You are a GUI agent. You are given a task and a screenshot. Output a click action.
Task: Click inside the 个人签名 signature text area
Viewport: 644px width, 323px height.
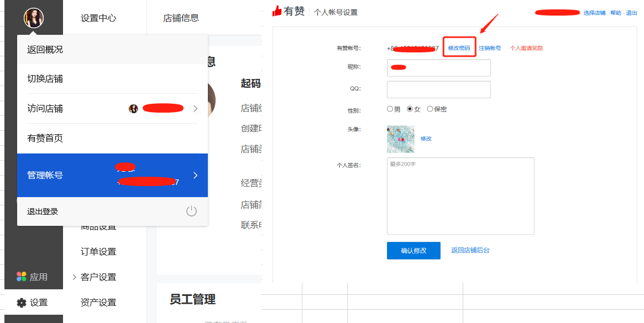coord(460,196)
